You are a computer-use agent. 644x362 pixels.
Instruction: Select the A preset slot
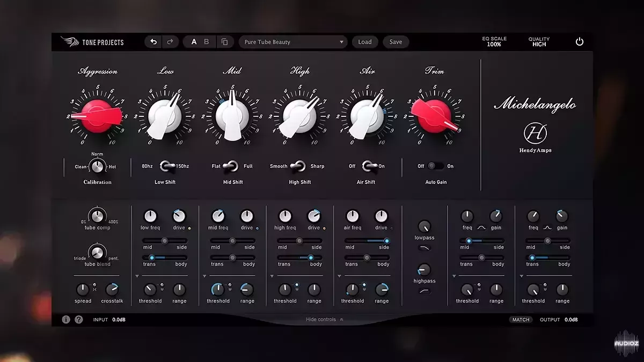[194, 42]
